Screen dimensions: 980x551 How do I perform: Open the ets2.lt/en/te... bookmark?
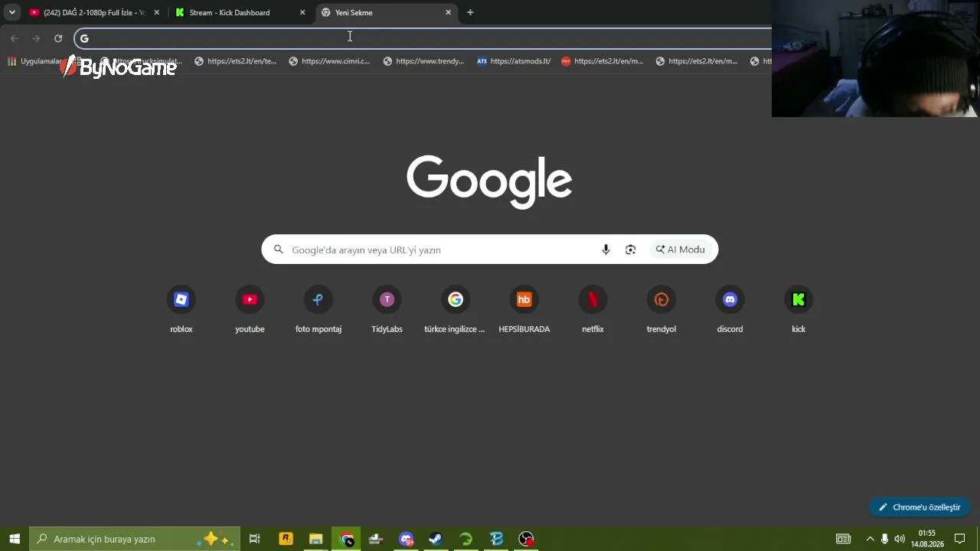(235, 61)
